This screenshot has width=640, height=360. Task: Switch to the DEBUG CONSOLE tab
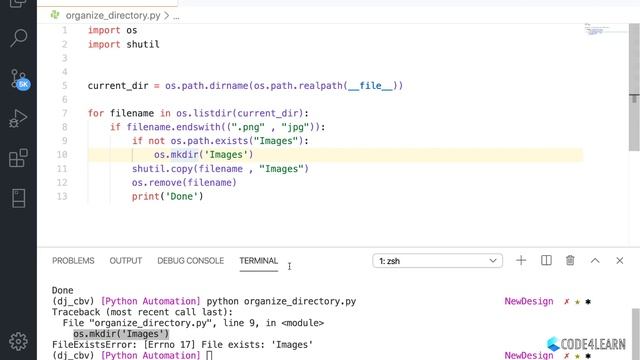click(x=191, y=261)
